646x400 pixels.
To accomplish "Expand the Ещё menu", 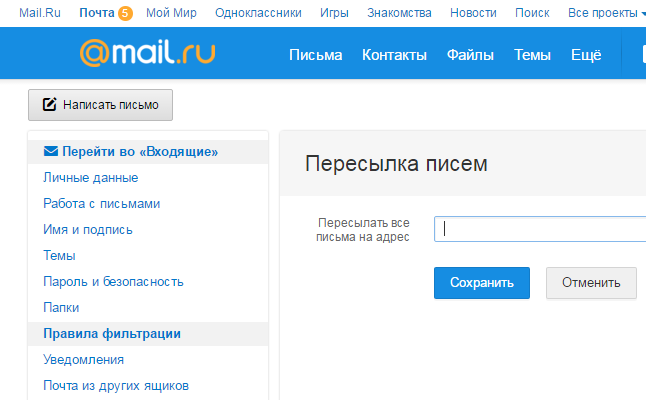I will 586,55.
